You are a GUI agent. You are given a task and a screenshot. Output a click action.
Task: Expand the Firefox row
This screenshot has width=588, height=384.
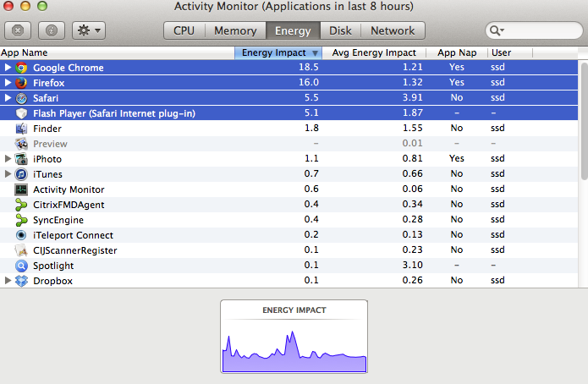click(x=8, y=83)
